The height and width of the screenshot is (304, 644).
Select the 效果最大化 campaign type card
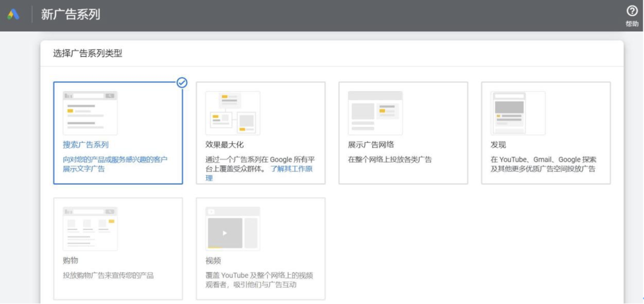(261, 133)
